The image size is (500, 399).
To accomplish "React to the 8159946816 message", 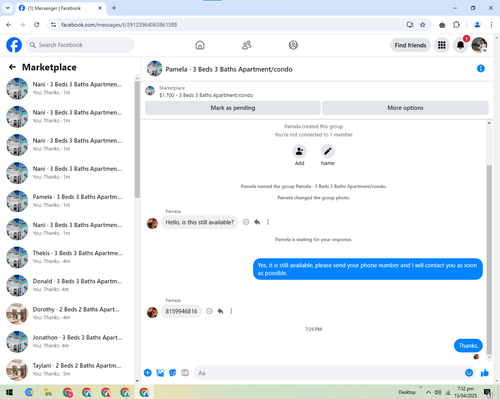I will coord(209,311).
